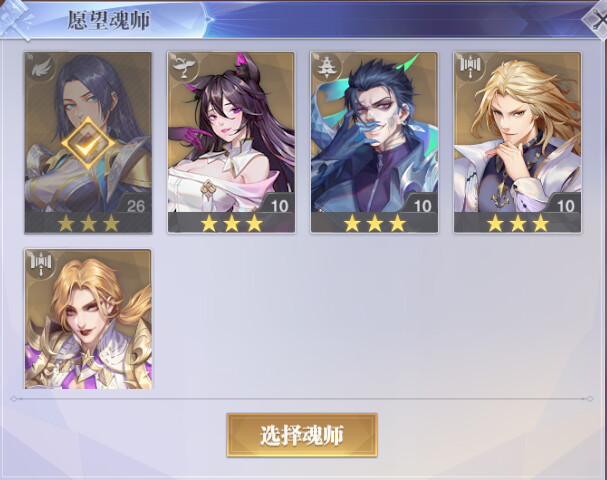Click the bird-plant class icon on fox-eared girl card
Screen dimensions: 607x480
(x=183, y=67)
